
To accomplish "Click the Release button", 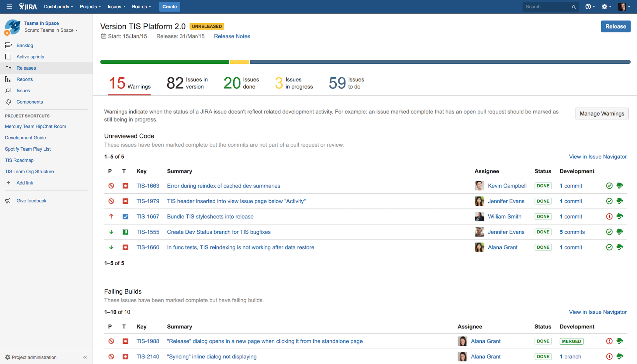I will pos(615,27).
